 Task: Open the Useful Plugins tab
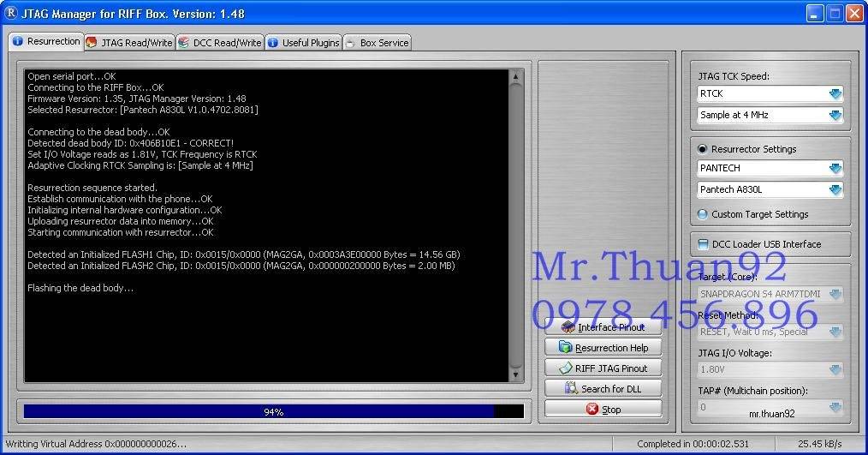click(303, 43)
